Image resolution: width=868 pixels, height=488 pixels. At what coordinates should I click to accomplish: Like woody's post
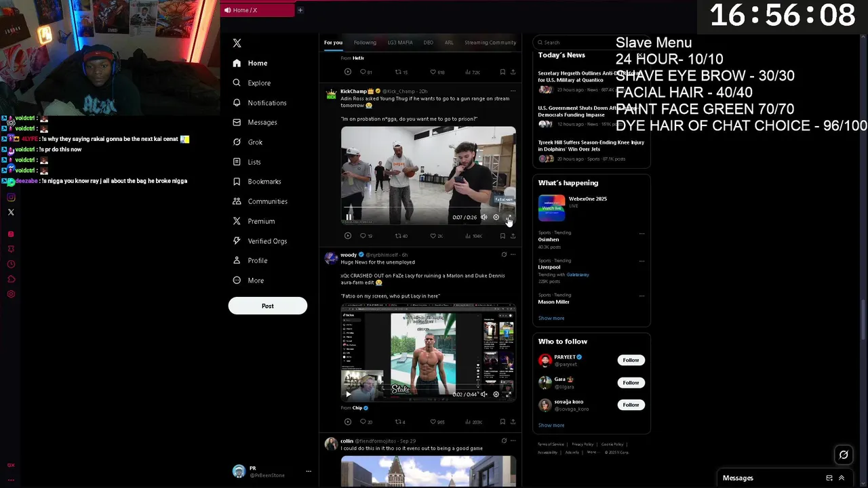tap(437, 422)
